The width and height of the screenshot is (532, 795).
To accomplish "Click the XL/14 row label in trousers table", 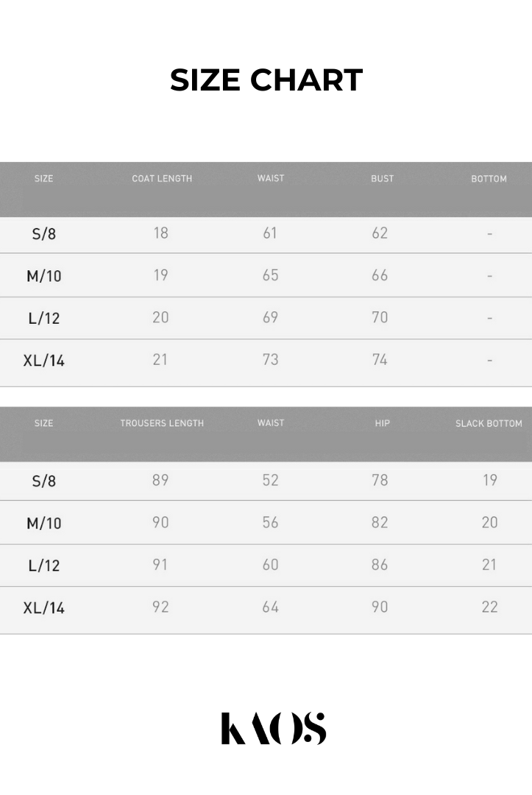I will point(44,608).
